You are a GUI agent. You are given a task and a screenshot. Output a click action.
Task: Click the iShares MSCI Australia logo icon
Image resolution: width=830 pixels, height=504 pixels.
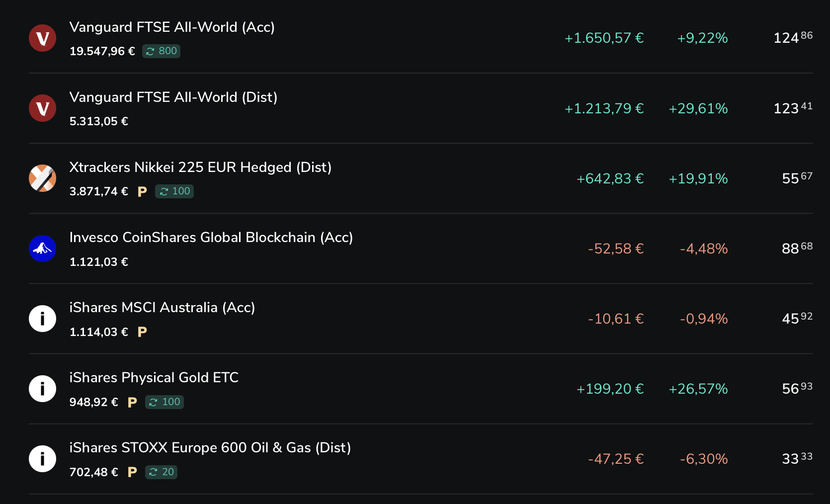pos(42,319)
